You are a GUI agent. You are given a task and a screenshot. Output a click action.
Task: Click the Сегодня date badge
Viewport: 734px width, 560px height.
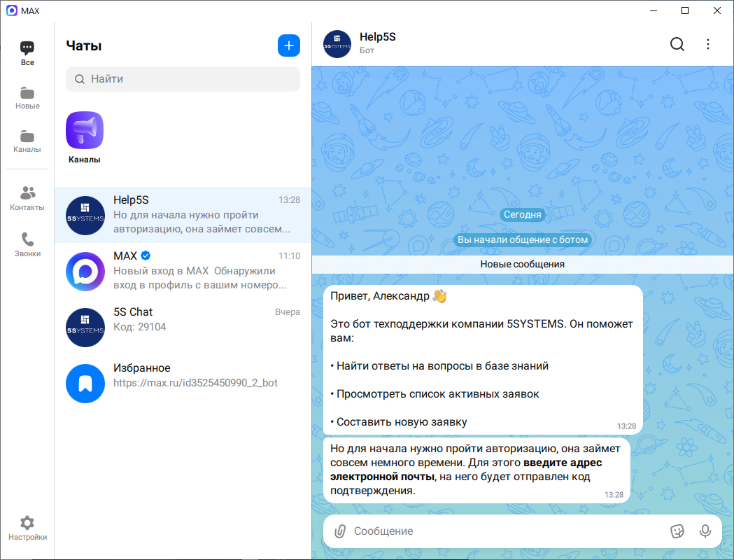coord(522,214)
